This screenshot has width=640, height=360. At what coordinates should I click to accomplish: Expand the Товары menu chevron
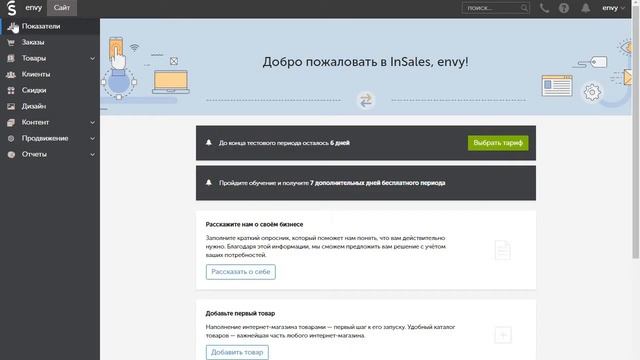click(x=93, y=58)
